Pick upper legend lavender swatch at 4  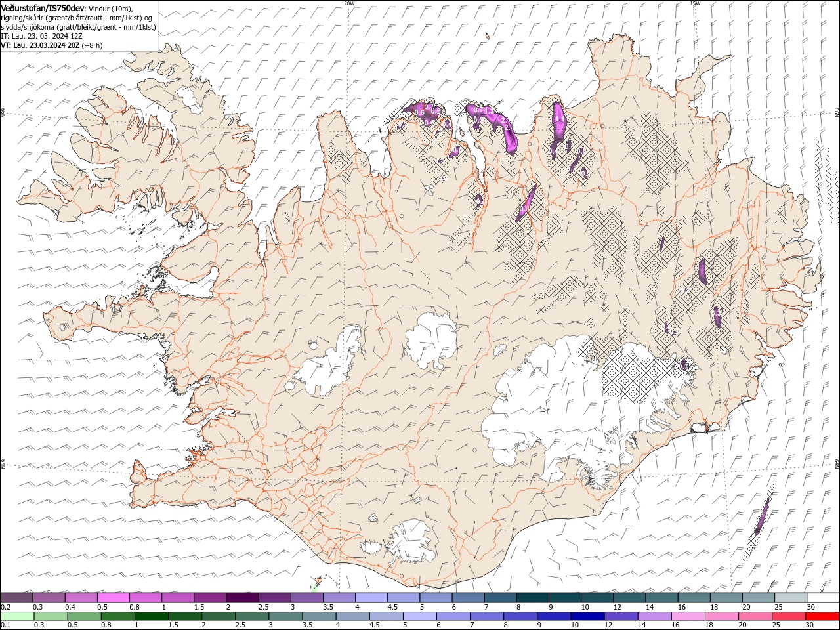pyautogui.click(x=371, y=598)
